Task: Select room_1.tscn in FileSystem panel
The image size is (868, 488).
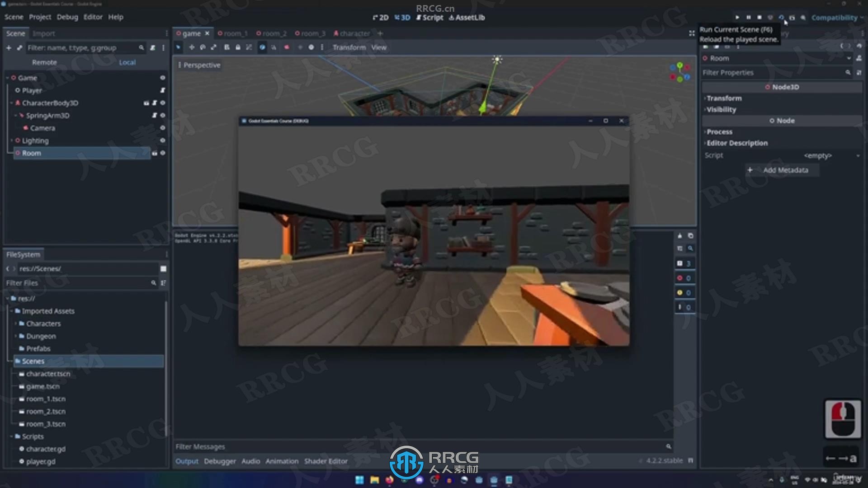Action: 46,399
